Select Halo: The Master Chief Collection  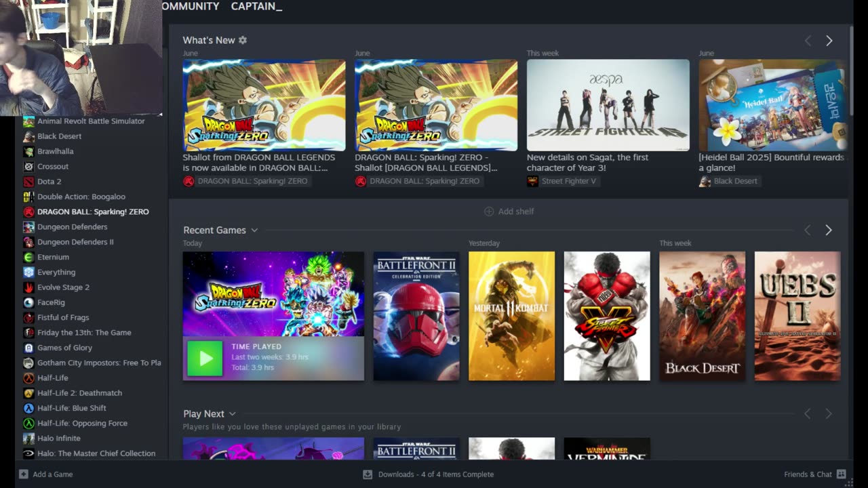coord(96,453)
